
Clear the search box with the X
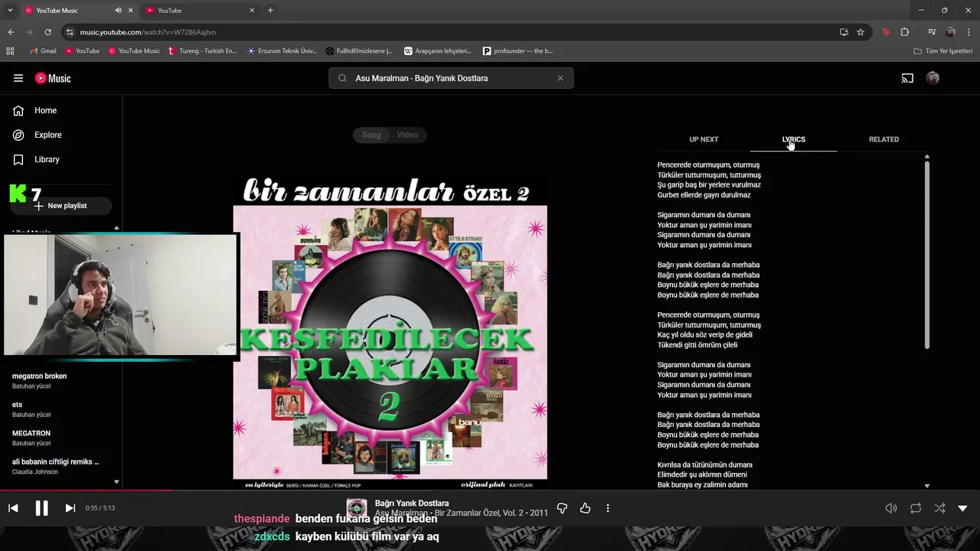point(560,78)
